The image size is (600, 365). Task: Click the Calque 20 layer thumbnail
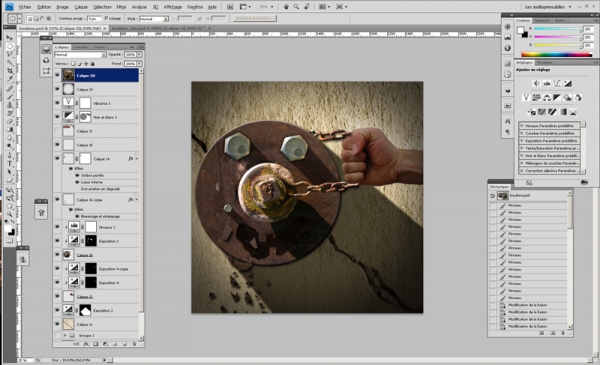(x=68, y=75)
